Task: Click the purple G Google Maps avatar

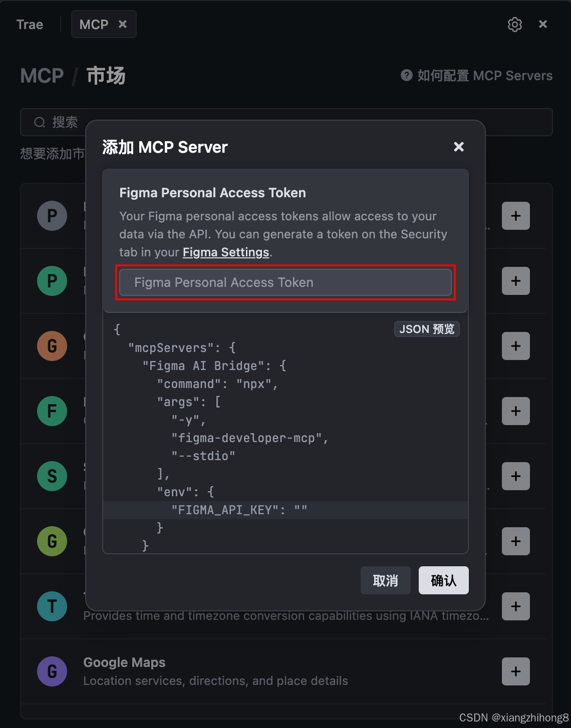Action: [x=52, y=671]
